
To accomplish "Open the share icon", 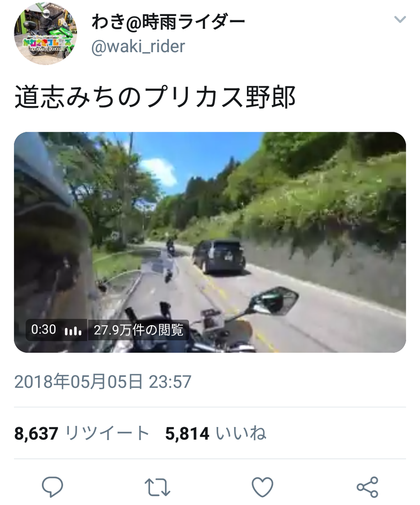I will [x=367, y=487].
